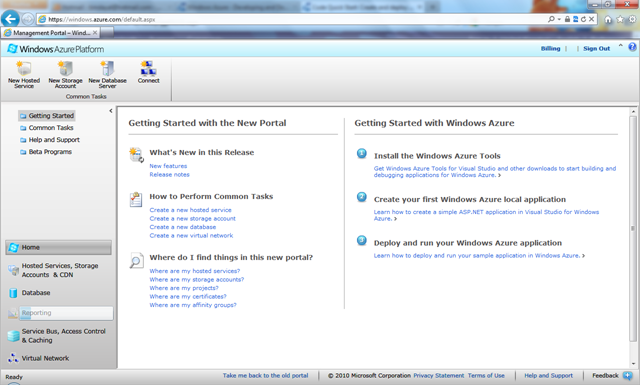Click Help and Support in the footer
This screenshot has width=640, height=385.
coord(549,376)
